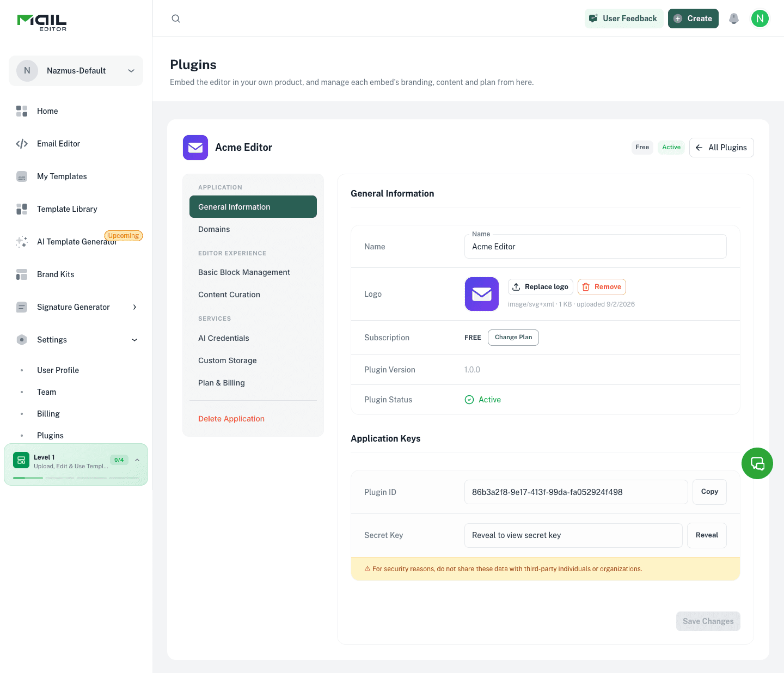Image resolution: width=784 pixels, height=673 pixels.
Task: Click the Email Editor code icon
Action: [22, 144]
